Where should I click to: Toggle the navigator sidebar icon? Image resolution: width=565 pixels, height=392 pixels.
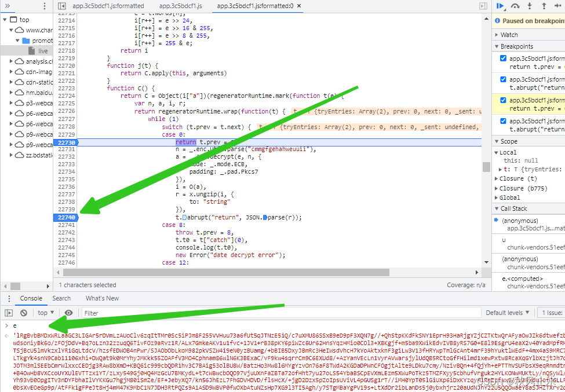(x=62, y=6)
